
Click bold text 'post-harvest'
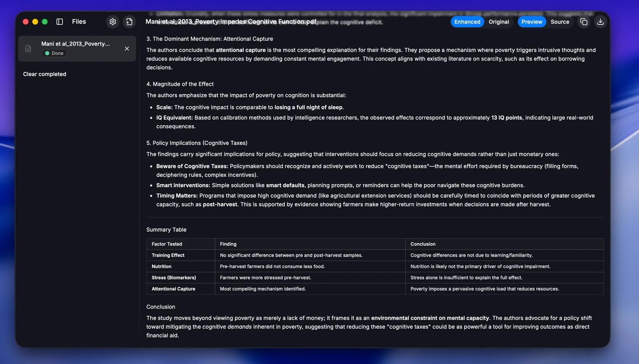(220, 204)
